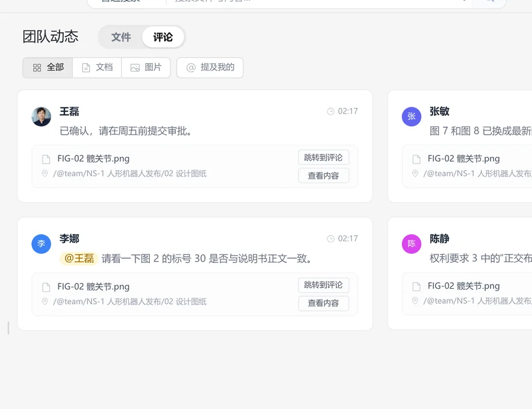532x409 pixels.
Task: Click the clock icon on 王磊's comment
Action: pyautogui.click(x=330, y=111)
